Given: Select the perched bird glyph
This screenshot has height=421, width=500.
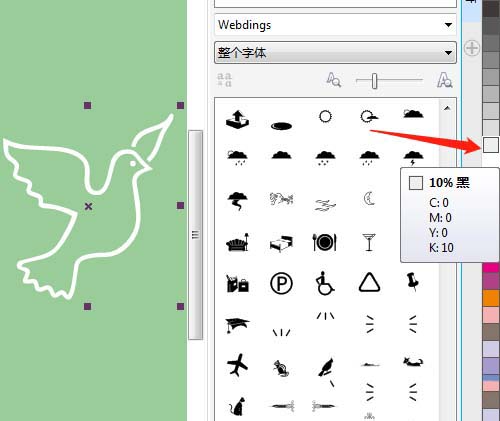Looking at the screenshot, I should click(x=325, y=367).
